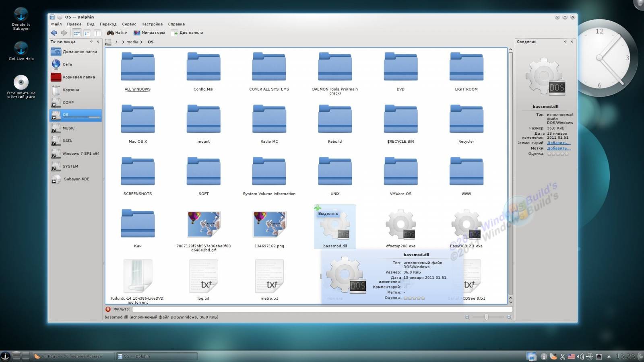Increase icon size with zoom-in button
Viewport: 644px width, 362px height.
coord(509,317)
